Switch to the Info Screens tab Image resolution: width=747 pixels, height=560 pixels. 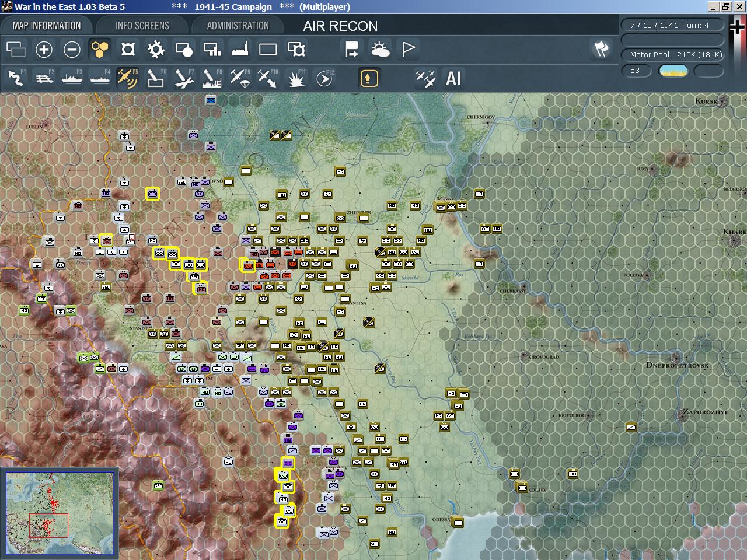click(142, 26)
